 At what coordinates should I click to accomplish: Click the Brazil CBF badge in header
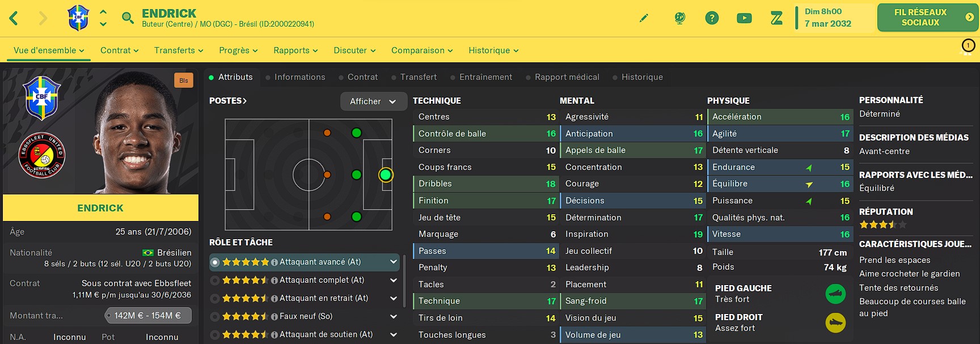(x=78, y=18)
